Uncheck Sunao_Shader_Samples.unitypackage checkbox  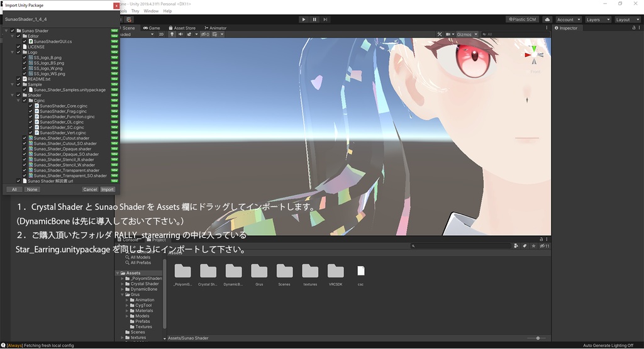click(25, 89)
